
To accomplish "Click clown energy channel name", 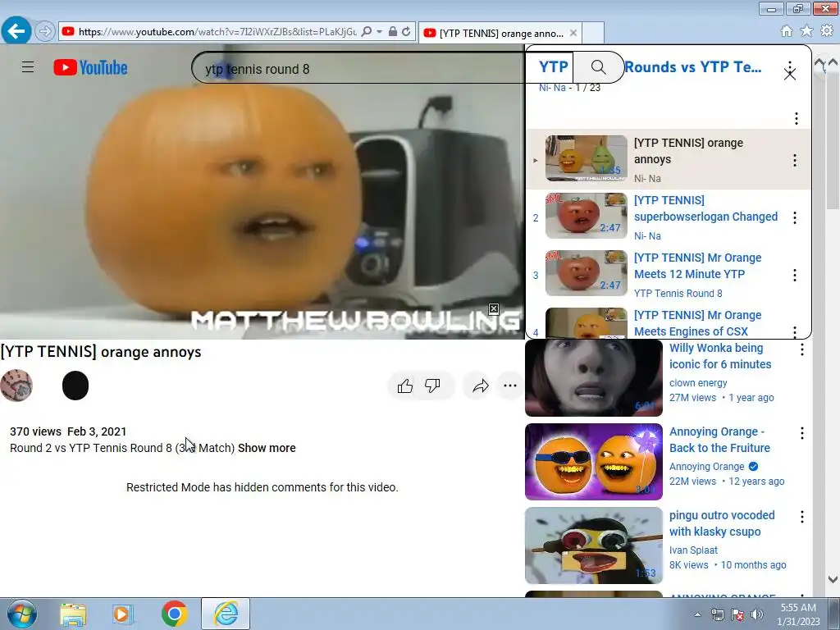I will point(698,383).
